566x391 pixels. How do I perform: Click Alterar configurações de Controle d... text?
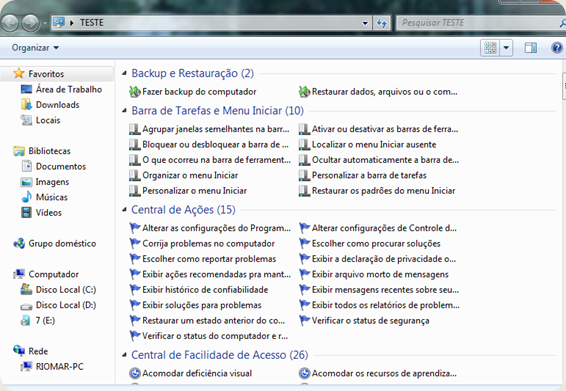(x=384, y=228)
